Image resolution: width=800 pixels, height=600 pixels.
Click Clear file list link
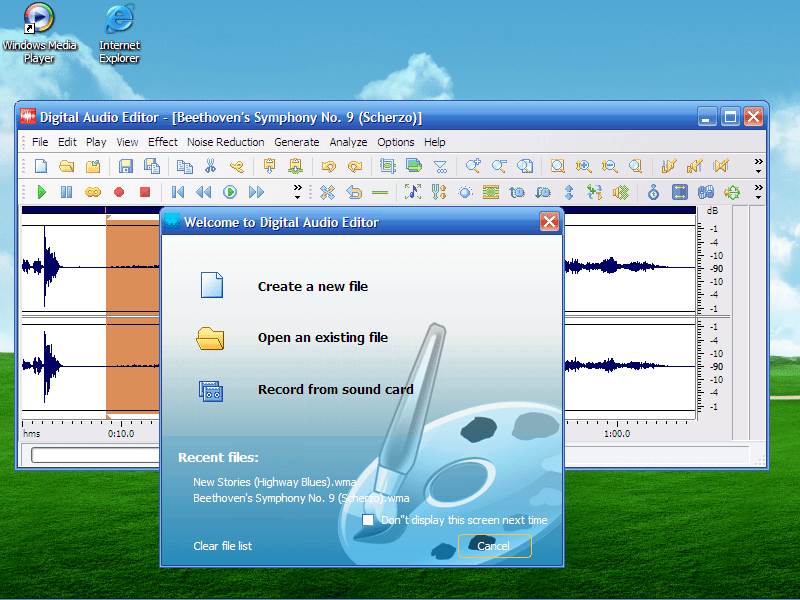pyautogui.click(x=222, y=546)
